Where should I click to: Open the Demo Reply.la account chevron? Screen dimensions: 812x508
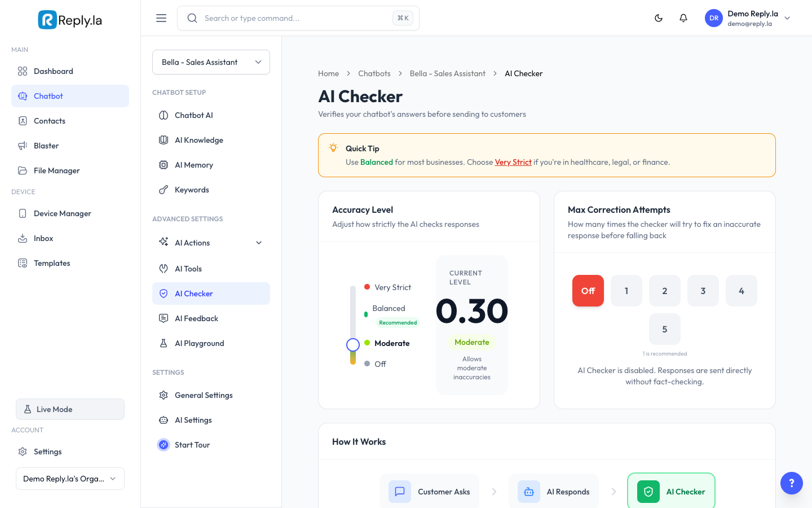[787, 18]
